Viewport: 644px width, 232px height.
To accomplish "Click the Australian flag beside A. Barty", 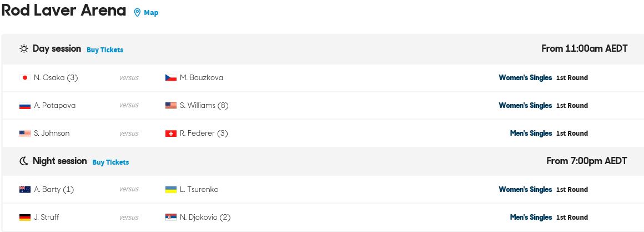I will coord(24,190).
